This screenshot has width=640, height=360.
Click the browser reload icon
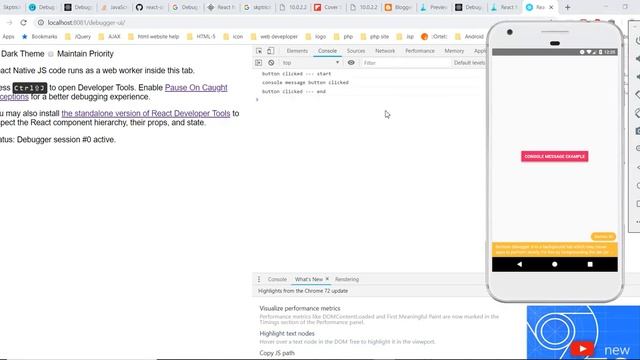point(24,23)
